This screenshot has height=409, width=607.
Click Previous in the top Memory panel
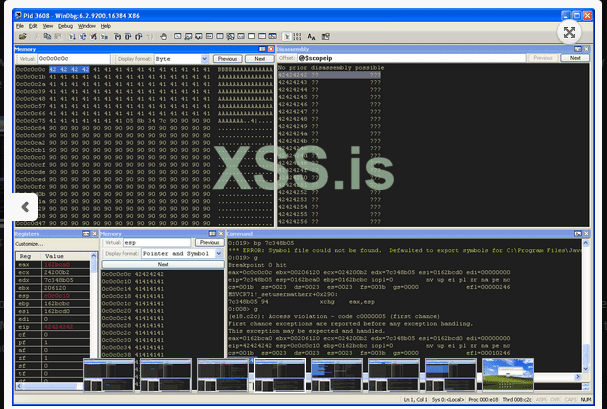227,59
